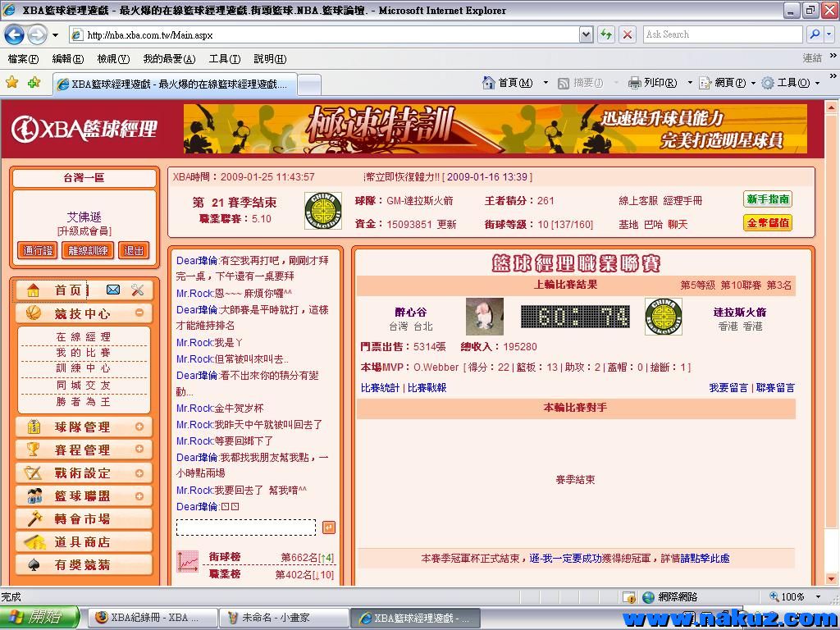The width and height of the screenshot is (840, 630).
Task: Open 訓練中心 in the sidebar
Action: 83,368
